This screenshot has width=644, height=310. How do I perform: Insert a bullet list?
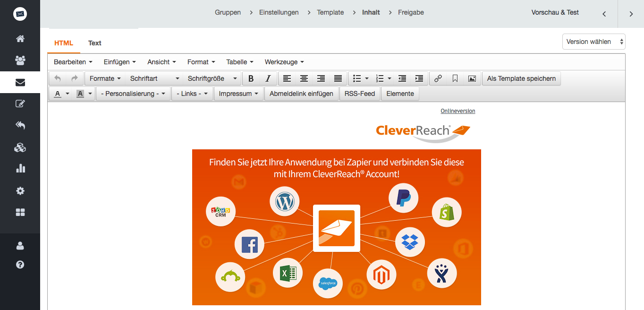(357, 78)
